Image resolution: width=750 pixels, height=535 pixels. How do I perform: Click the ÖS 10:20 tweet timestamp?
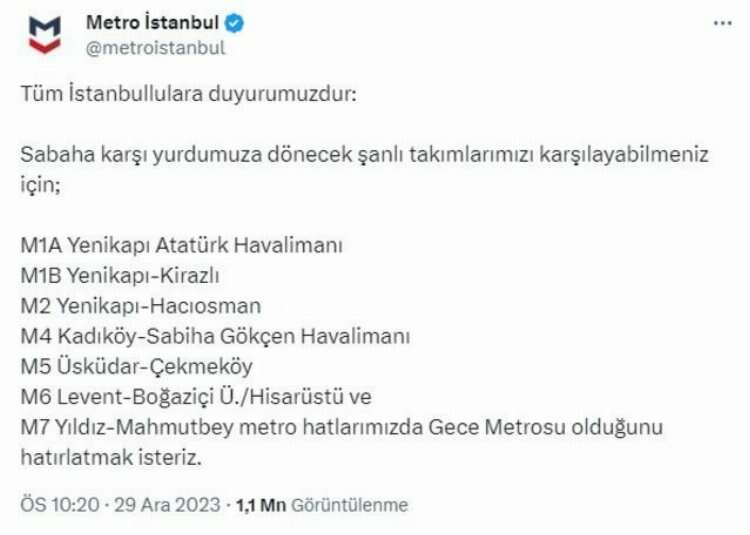tap(60, 505)
